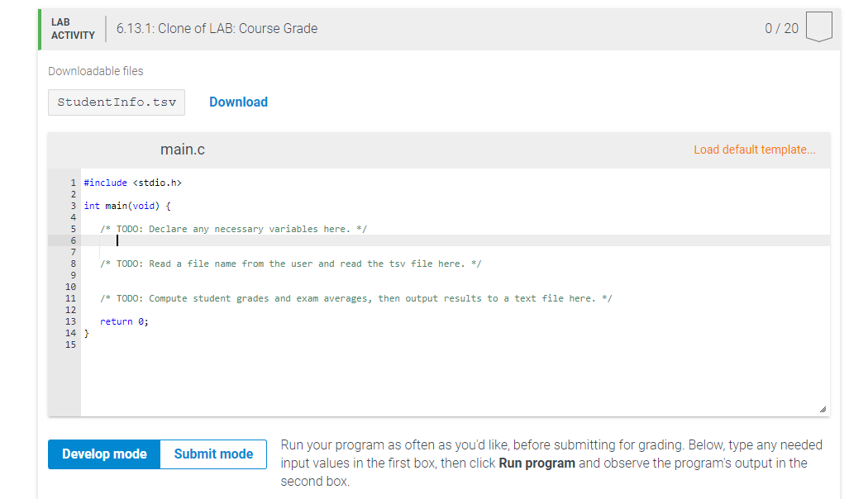Click the lab completion shield badge icon
This screenshot has height=499, width=868.
818,27
